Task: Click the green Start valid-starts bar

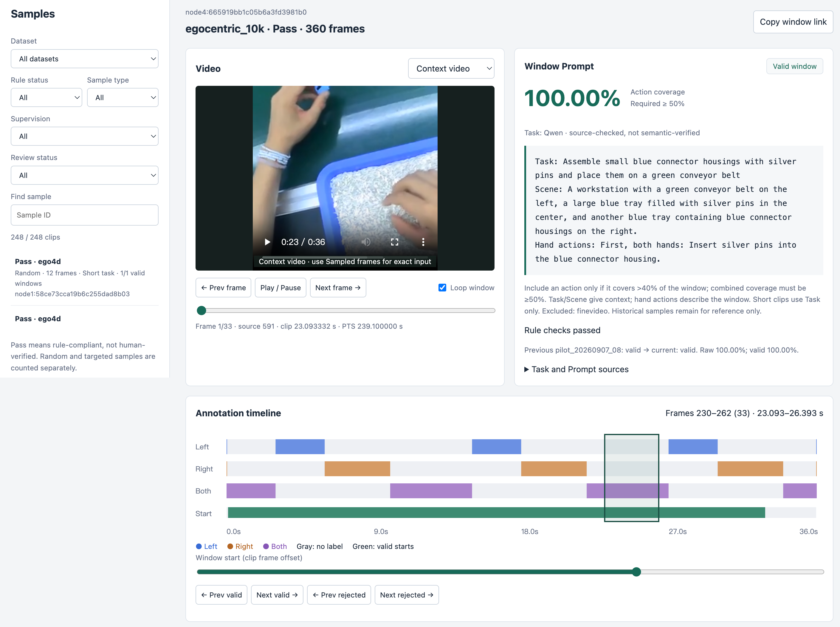Action: pos(497,513)
